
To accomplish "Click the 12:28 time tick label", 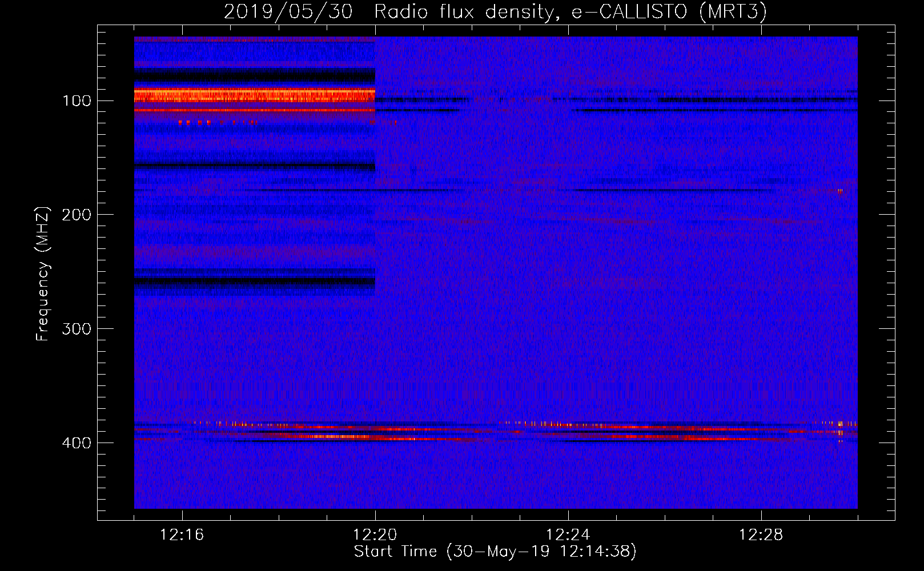I will point(761,535).
